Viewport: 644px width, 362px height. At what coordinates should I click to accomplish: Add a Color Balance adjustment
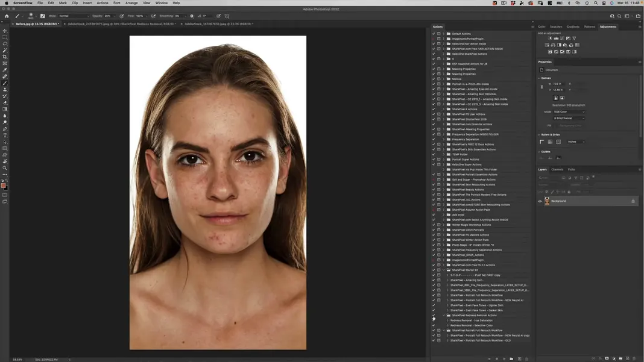553,45
